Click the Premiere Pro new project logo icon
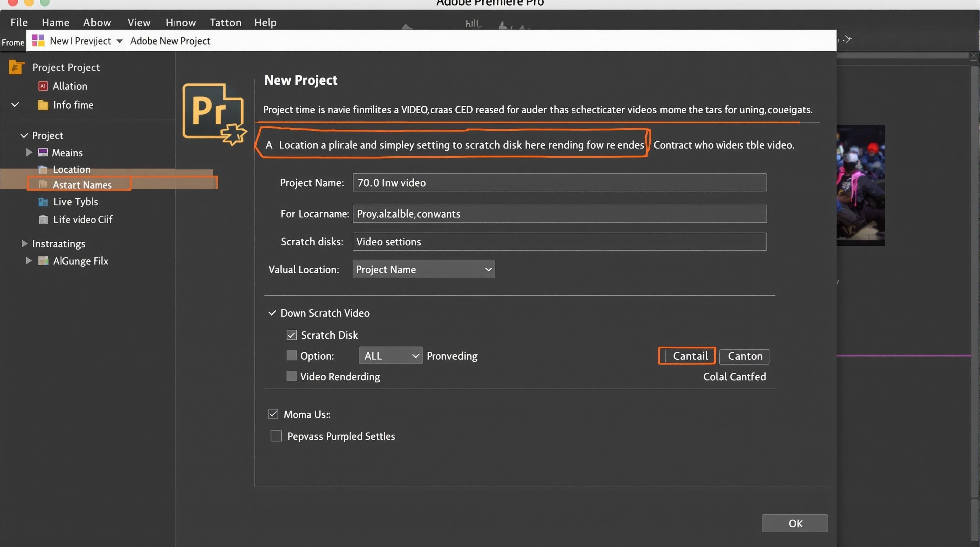980x547 pixels. tap(214, 114)
